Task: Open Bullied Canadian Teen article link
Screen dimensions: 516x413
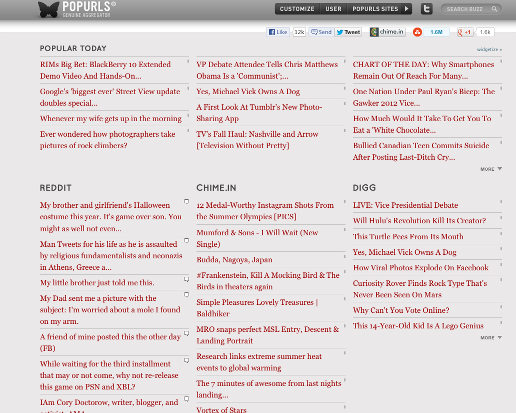Action: point(421,151)
